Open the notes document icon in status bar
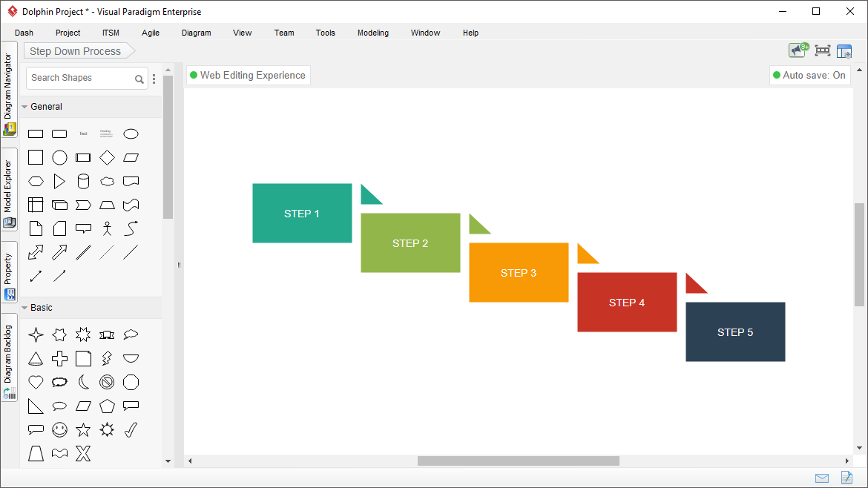This screenshot has height=488, width=868. (846, 477)
